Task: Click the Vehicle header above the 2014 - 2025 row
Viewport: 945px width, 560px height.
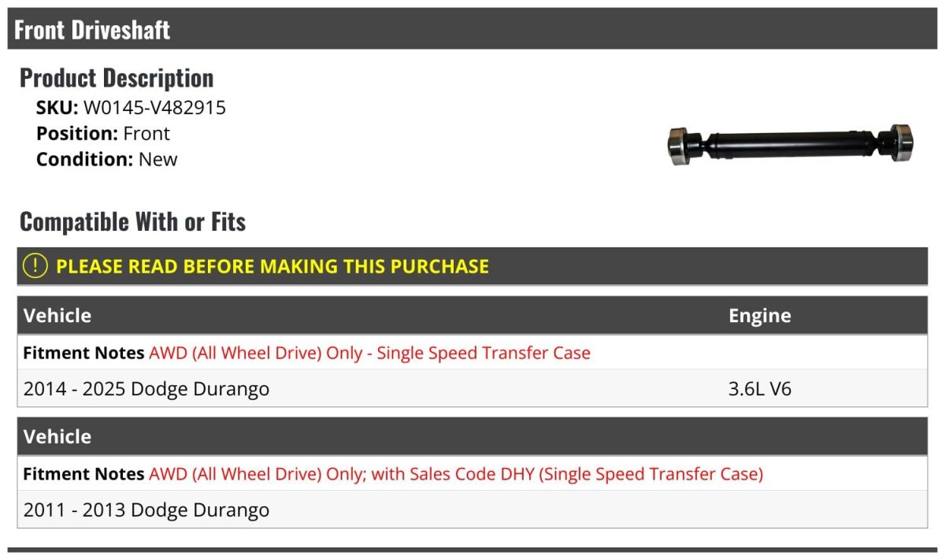Action: click(x=57, y=316)
